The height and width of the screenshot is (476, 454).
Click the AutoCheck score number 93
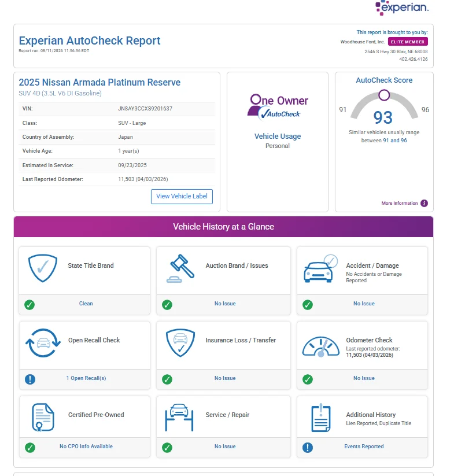(383, 117)
